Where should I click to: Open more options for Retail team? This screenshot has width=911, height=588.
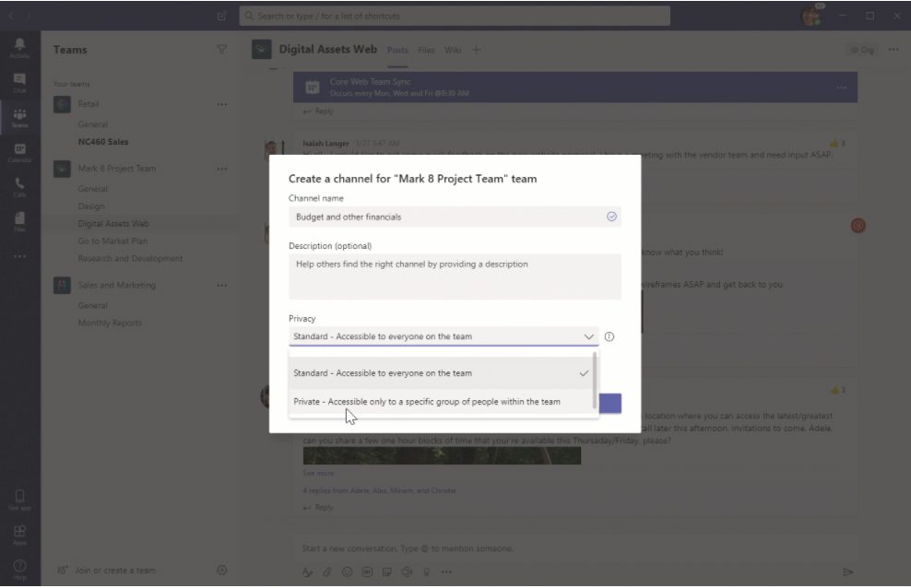click(221, 105)
